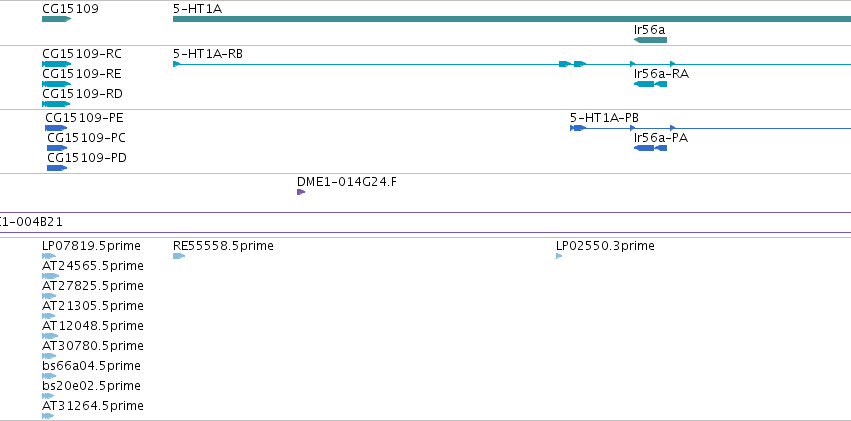
Task: Click the 5-HT1A gene label
Action: [x=198, y=9]
